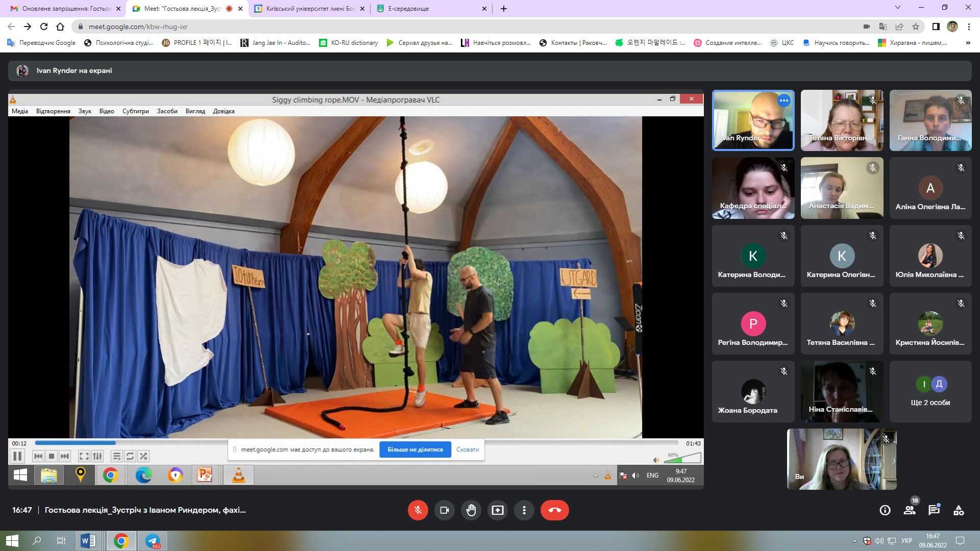The width and height of the screenshot is (980, 551).
Task: Show participants list icon
Action: pos(910,510)
